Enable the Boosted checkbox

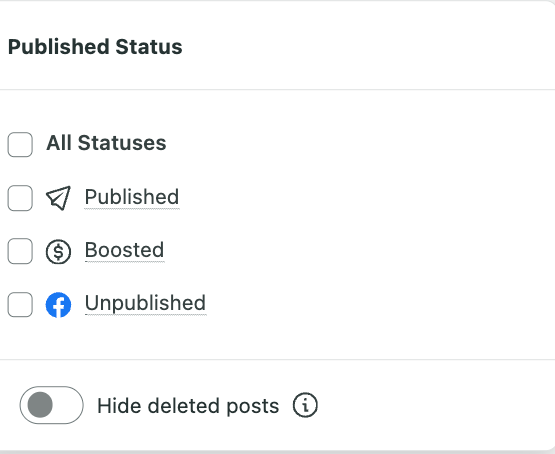tap(20, 251)
